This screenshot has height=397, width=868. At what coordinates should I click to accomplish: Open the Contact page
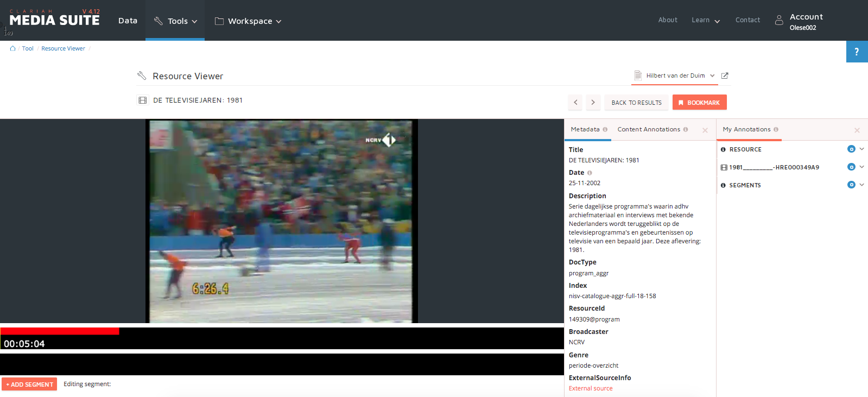coord(747,20)
